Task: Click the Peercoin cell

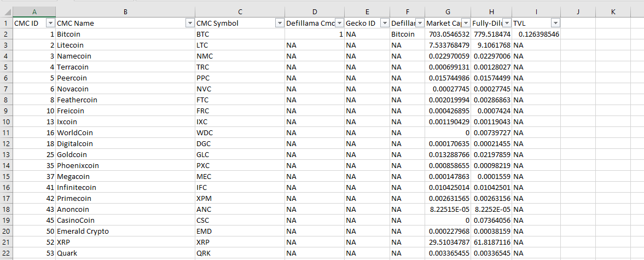Action: coord(125,78)
